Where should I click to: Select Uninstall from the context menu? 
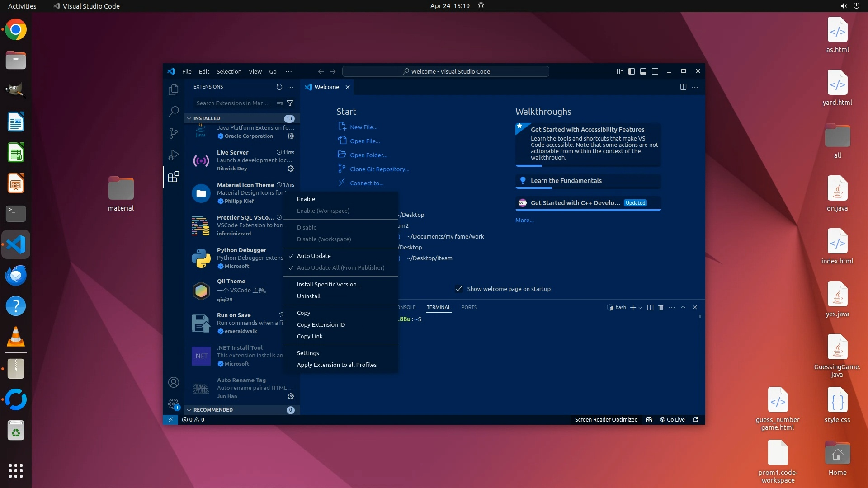point(309,296)
